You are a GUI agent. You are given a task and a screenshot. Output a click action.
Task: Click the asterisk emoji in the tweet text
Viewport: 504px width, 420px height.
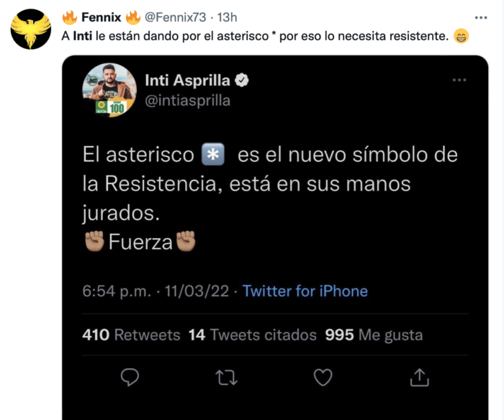pyautogui.click(x=212, y=155)
